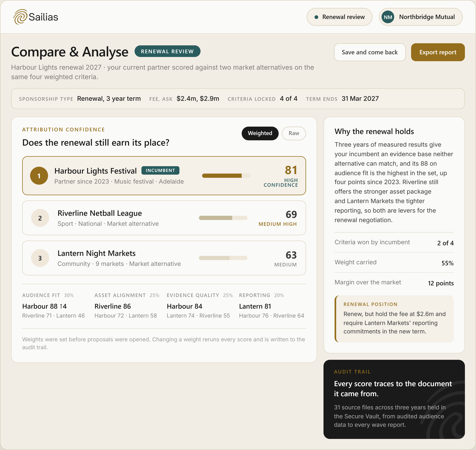This screenshot has height=450, width=476.
Task: Switch to Raw scoring view
Action: 294,133
